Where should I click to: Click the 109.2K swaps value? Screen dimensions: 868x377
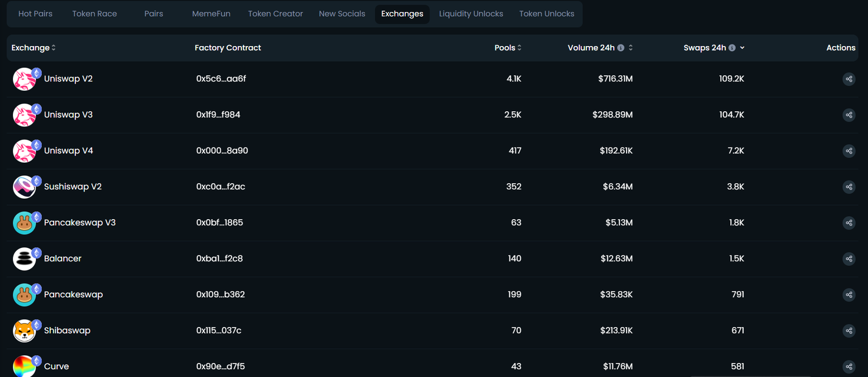(731, 79)
